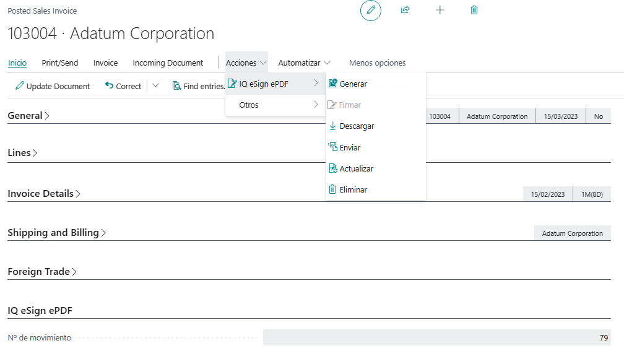Click the plus icon to create new
This screenshot has width=624, height=364.
(440, 11)
